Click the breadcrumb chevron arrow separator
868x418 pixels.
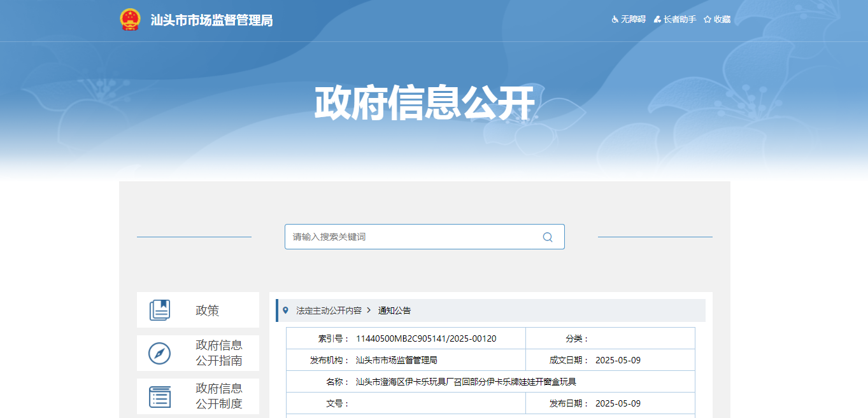(369, 310)
